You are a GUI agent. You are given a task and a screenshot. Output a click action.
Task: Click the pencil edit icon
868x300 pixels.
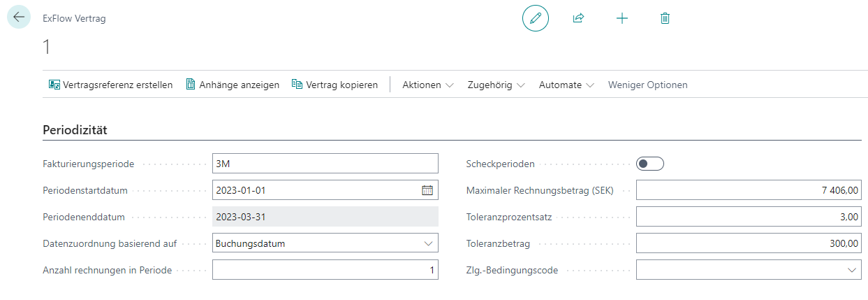[x=536, y=18]
